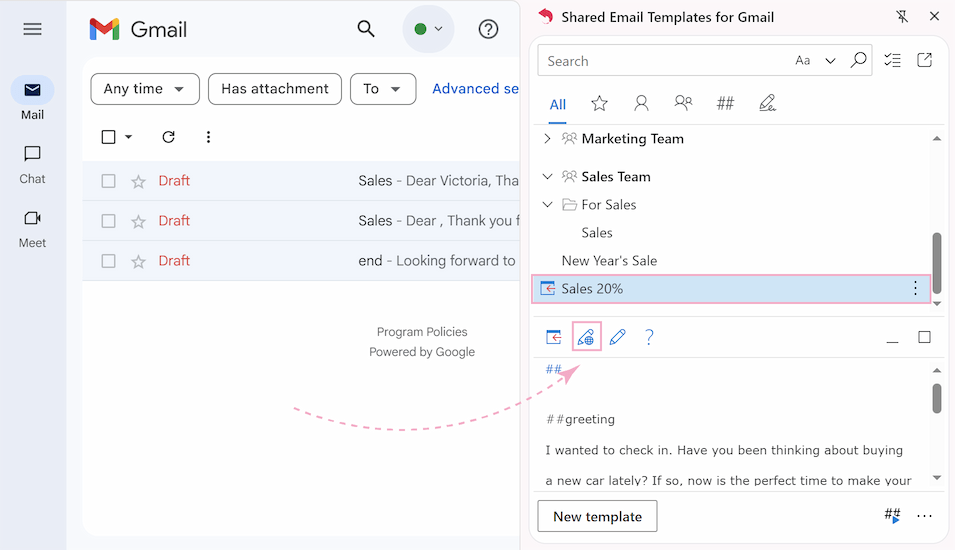Select the Sales Team label
Image resolution: width=955 pixels, height=550 pixels.
[616, 177]
